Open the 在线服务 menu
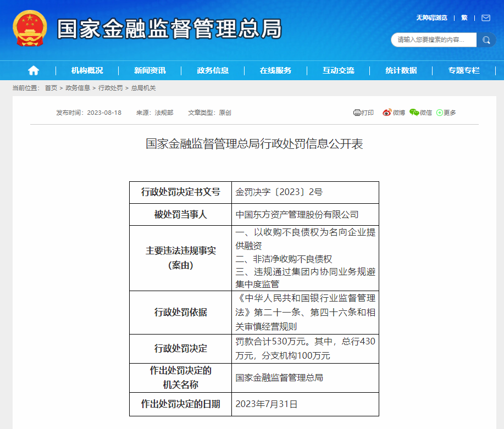 [275, 70]
